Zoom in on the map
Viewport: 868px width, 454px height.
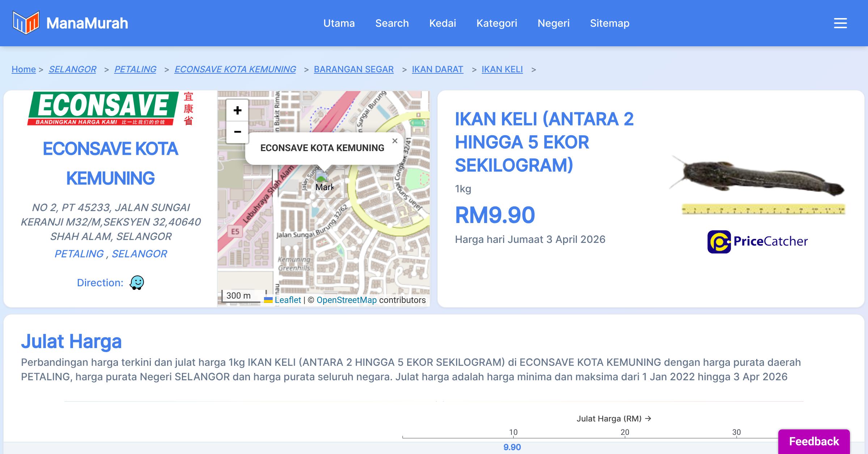237,110
